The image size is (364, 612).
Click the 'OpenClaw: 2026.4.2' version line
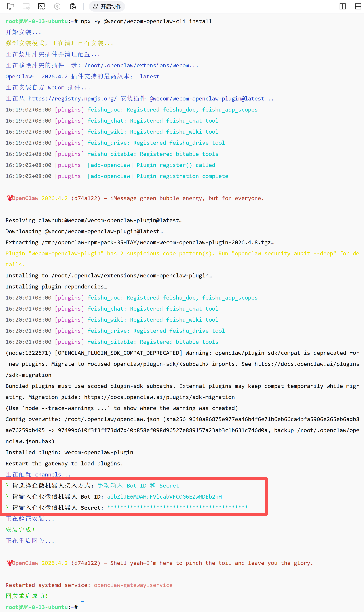[82, 77]
